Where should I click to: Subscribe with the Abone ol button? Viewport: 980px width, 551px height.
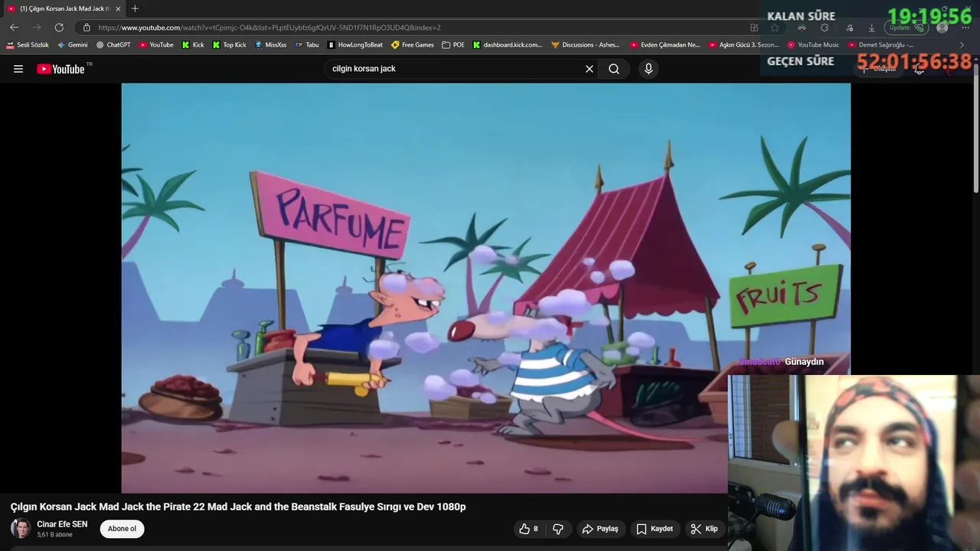[122, 529]
